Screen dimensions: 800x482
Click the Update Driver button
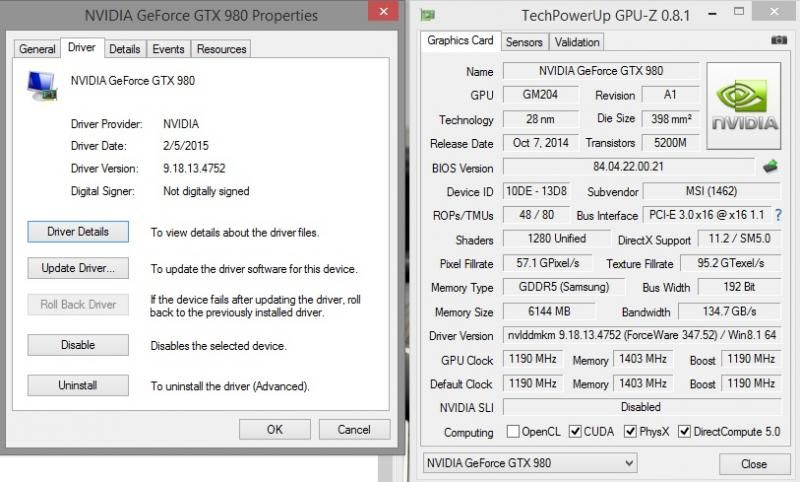click(78, 268)
